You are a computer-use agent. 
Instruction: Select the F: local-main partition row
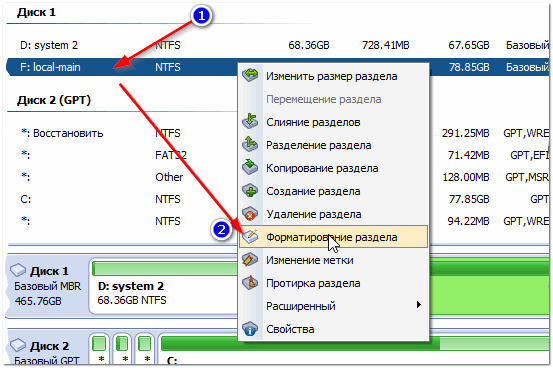[x=278, y=67]
